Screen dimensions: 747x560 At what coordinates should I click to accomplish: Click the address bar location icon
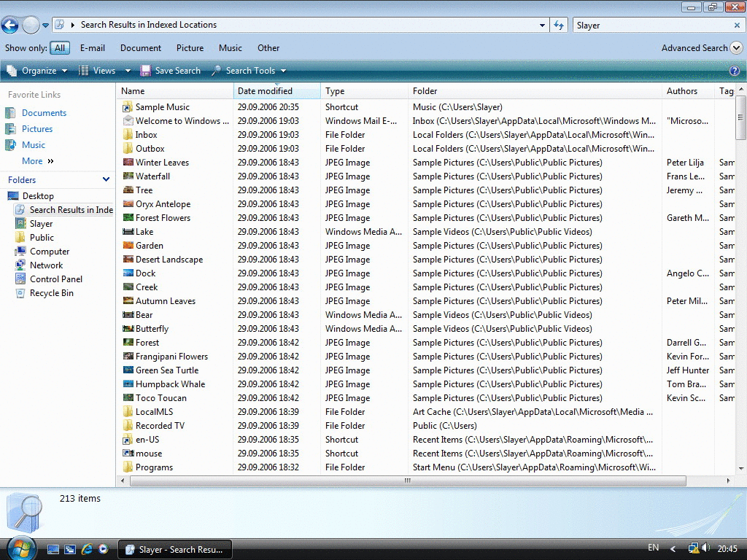(60, 25)
